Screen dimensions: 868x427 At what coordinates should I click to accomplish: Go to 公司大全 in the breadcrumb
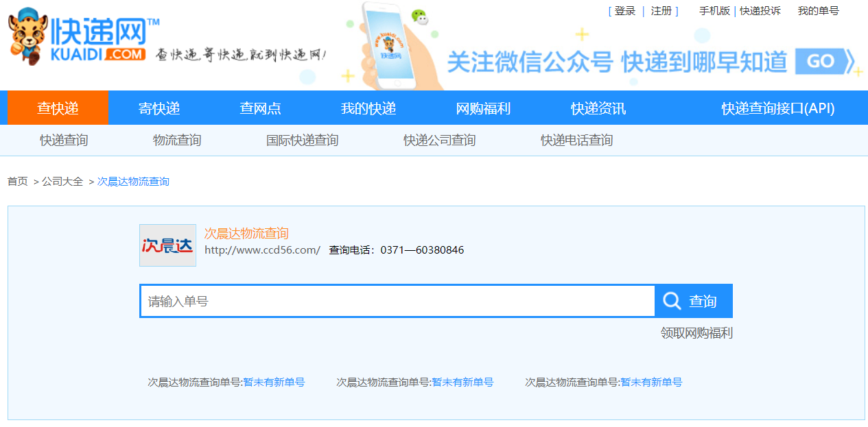tap(62, 182)
